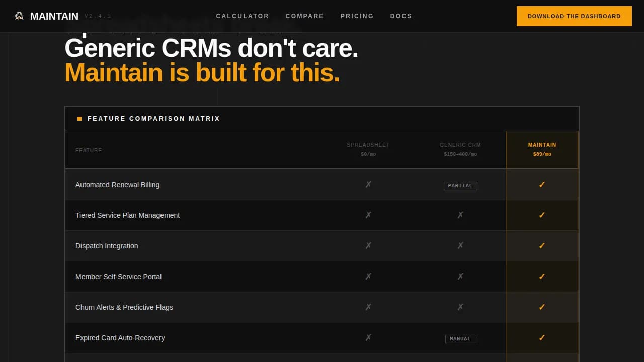Click Spreadsheet X for Dispatch Integration
Viewport: 644px width, 362px height.
coord(368,246)
